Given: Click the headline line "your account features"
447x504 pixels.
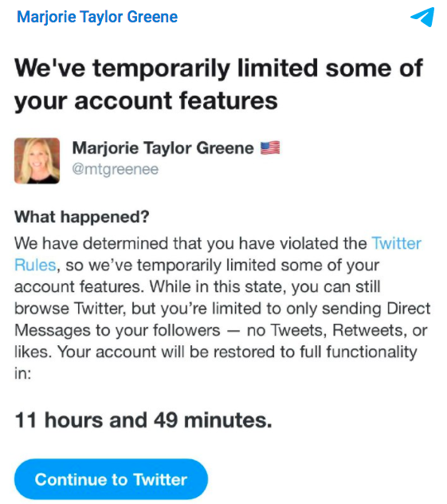Looking at the screenshot, I should [x=146, y=101].
